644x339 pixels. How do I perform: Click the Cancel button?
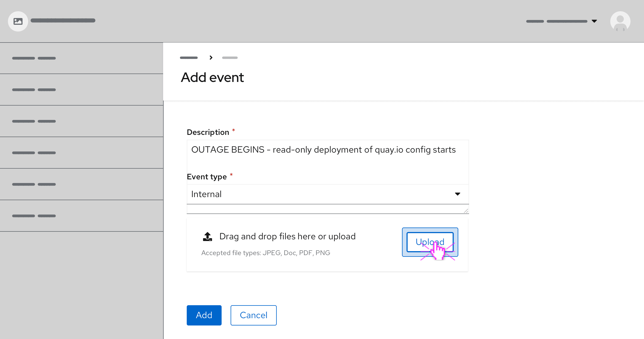pos(253,315)
